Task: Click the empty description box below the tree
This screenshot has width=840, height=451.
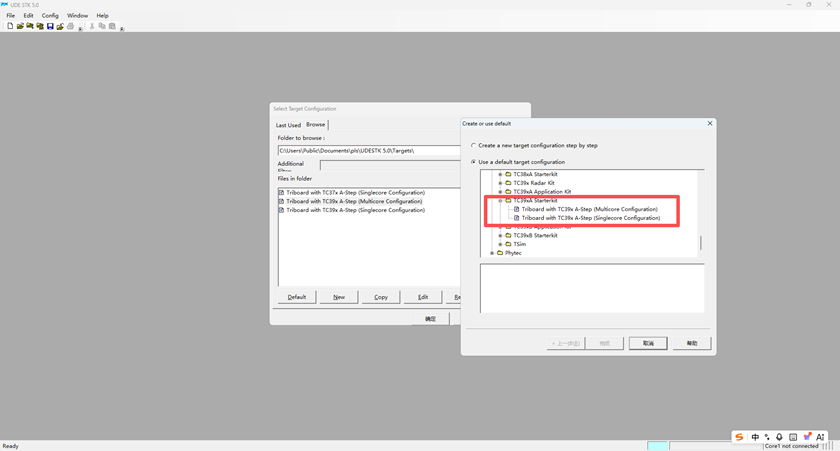Action: [592, 288]
